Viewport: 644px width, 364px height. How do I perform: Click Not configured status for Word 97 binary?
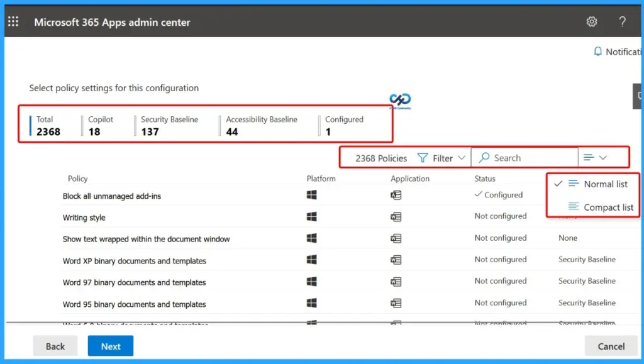[501, 280]
